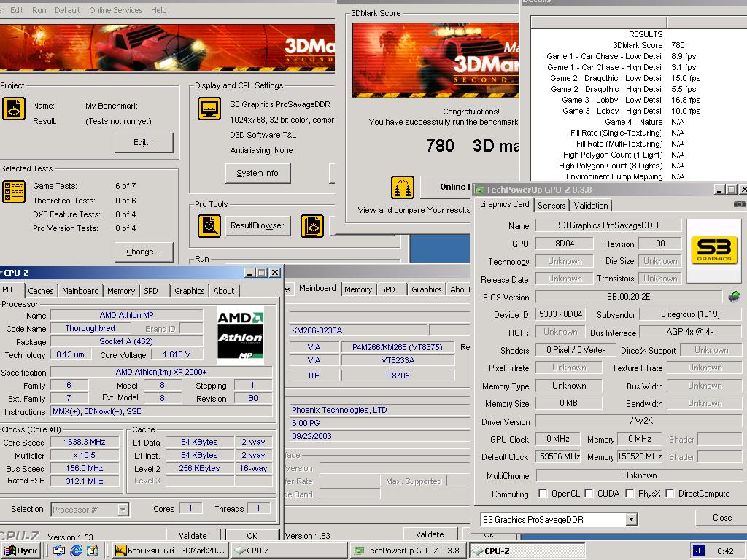Click the Change... button for Selected Tests
The width and height of the screenshot is (747, 560).
coord(144,252)
